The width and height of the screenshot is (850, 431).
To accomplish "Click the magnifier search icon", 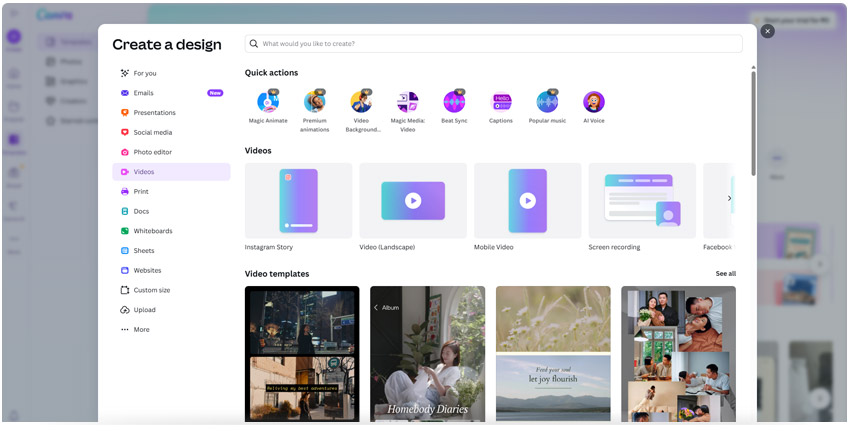I will coord(254,43).
